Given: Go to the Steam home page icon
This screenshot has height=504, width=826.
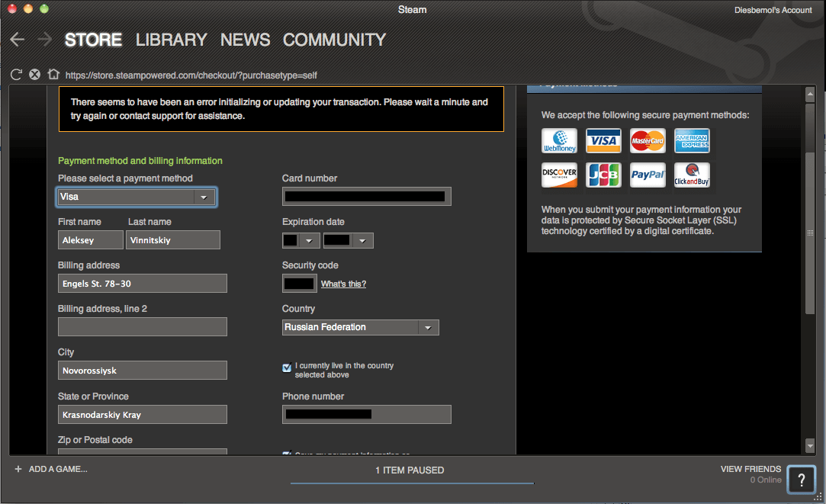Looking at the screenshot, I should 53,74.
